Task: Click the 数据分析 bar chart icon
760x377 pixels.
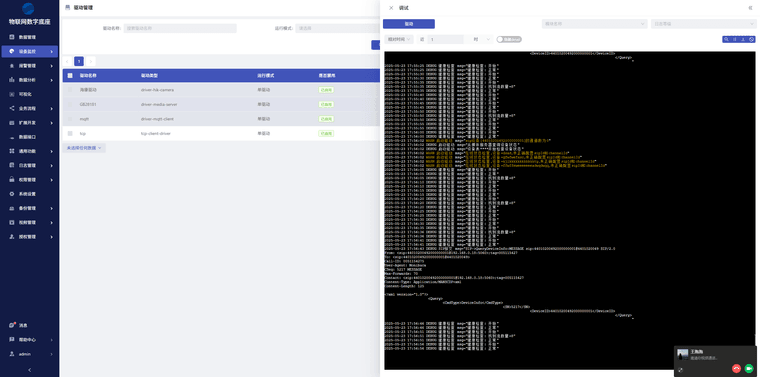Action: point(12,80)
